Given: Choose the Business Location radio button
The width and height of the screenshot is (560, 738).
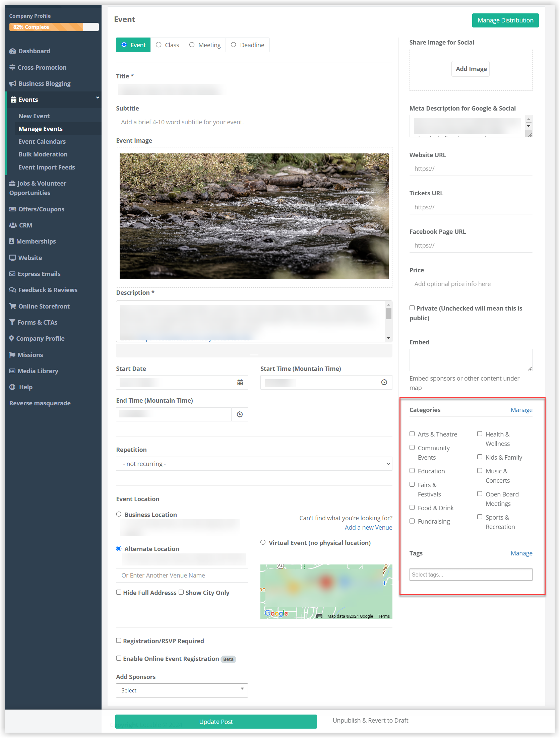Looking at the screenshot, I should click(x=119, y=514).
